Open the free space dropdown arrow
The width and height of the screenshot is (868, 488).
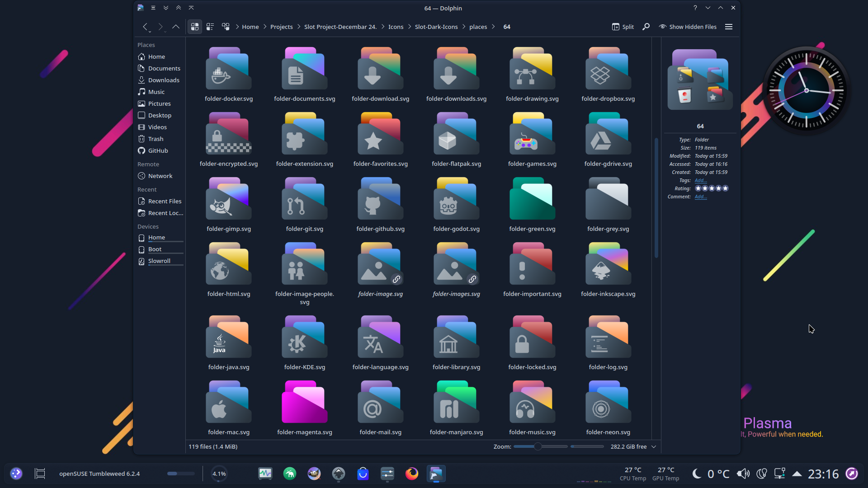tap(654, 446)
